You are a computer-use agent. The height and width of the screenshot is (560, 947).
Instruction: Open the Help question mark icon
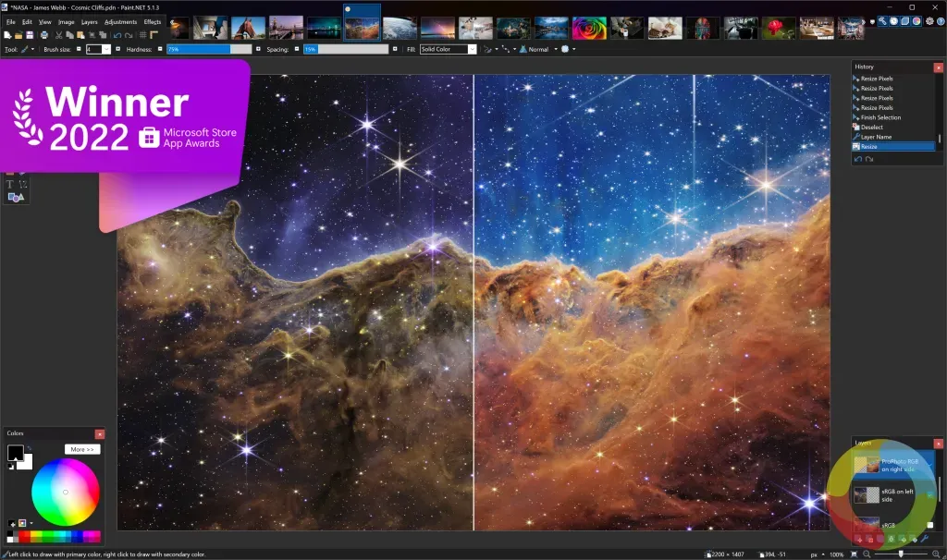coord(941,21)
